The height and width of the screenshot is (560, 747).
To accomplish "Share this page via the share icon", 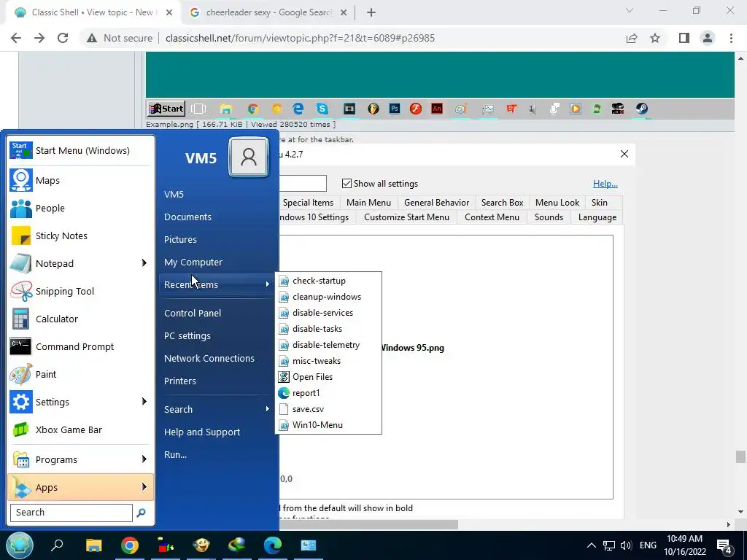I will tap(632, 38).
